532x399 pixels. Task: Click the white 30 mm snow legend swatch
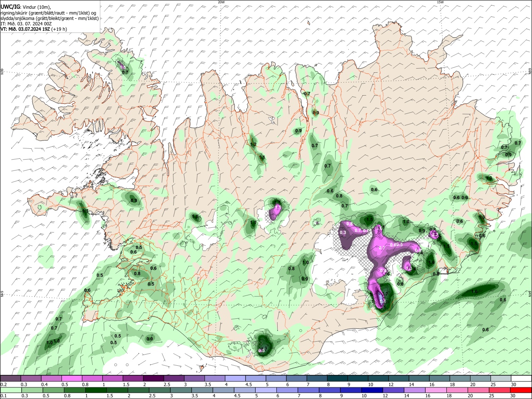pyautogui.click(x=521, y=378)
